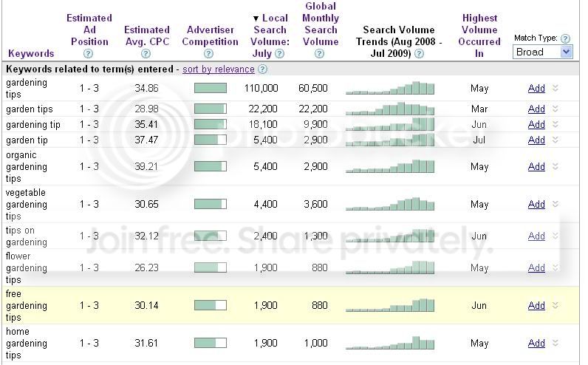Click competition bar for vegetable gardening tips
This screenshot has height=365, width=588.
point(211,204)
